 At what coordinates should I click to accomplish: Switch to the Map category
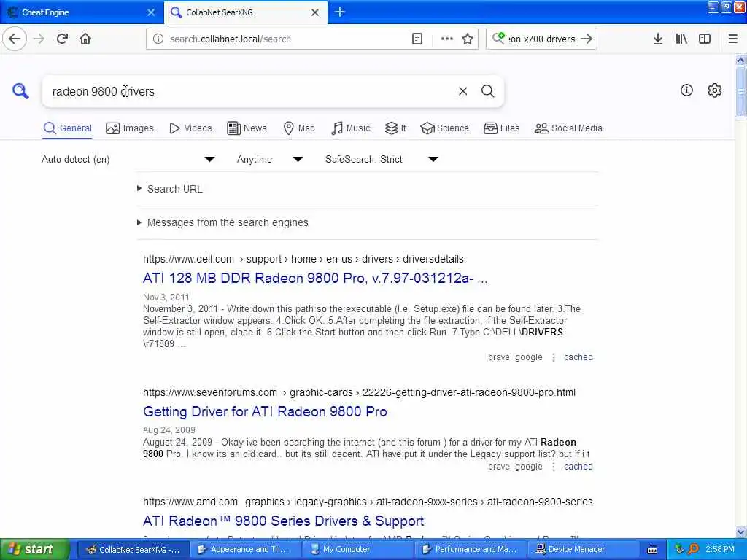tap(299, 128)
